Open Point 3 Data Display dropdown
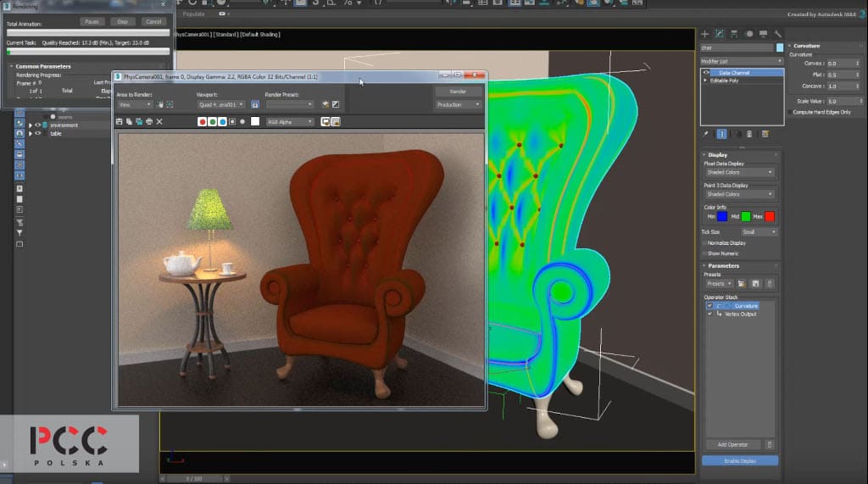This screenshot has width=868, height=484. coord(739,194)
